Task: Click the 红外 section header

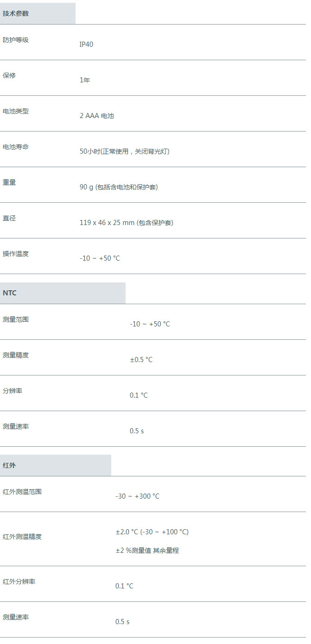Action: [56, 465]
